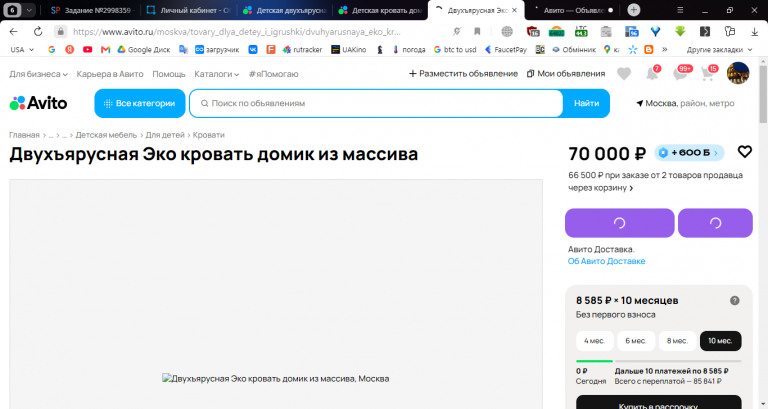Open the YouTube bookmark
Viewport: 768px width, 409px height.
pyautogui.click(x=87, y=49)
